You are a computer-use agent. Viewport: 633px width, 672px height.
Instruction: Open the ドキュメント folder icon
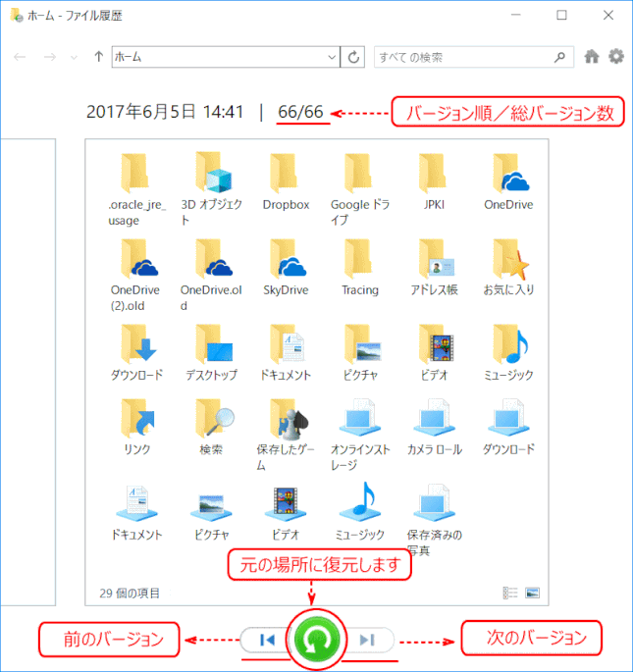pos(286,352)
